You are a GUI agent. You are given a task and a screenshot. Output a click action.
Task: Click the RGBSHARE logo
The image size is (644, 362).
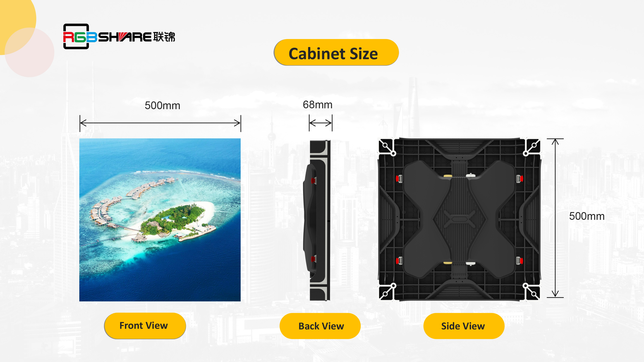[119, 36]
